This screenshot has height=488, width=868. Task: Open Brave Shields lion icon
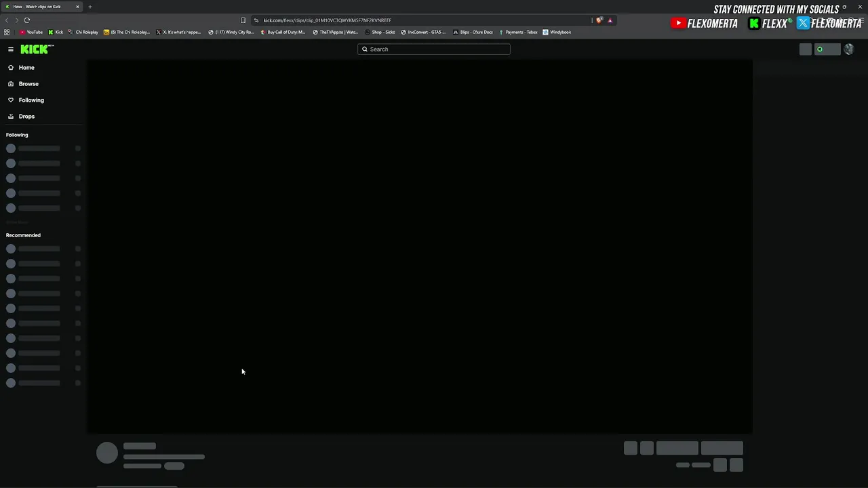[599, 20]
